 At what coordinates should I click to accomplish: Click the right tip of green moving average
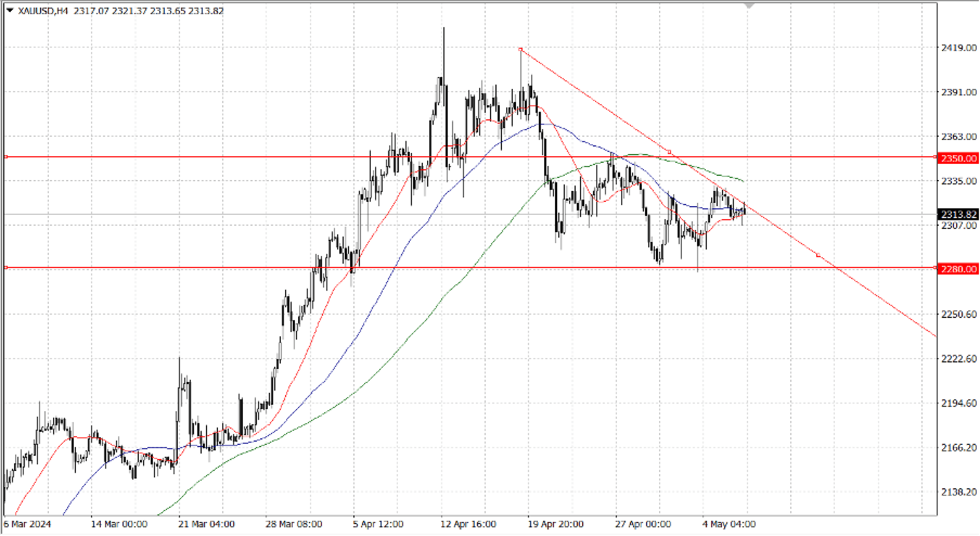743,181
